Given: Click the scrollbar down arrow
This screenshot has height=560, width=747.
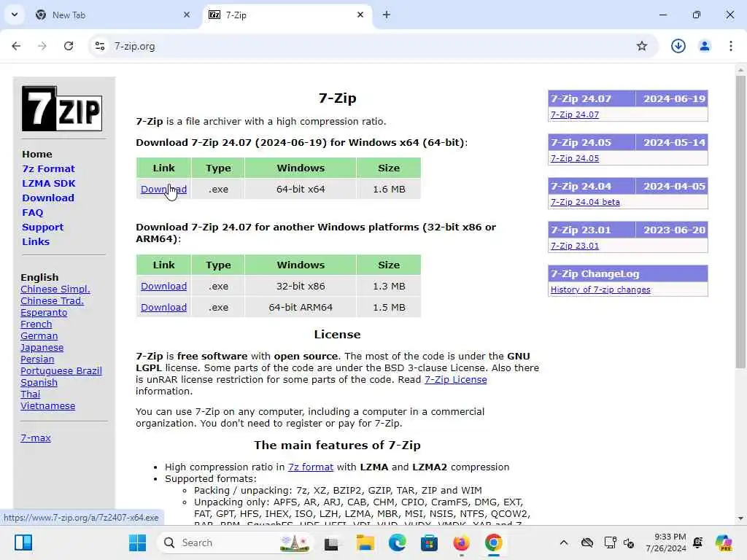Looking at the screenshot, I should 740,518.
